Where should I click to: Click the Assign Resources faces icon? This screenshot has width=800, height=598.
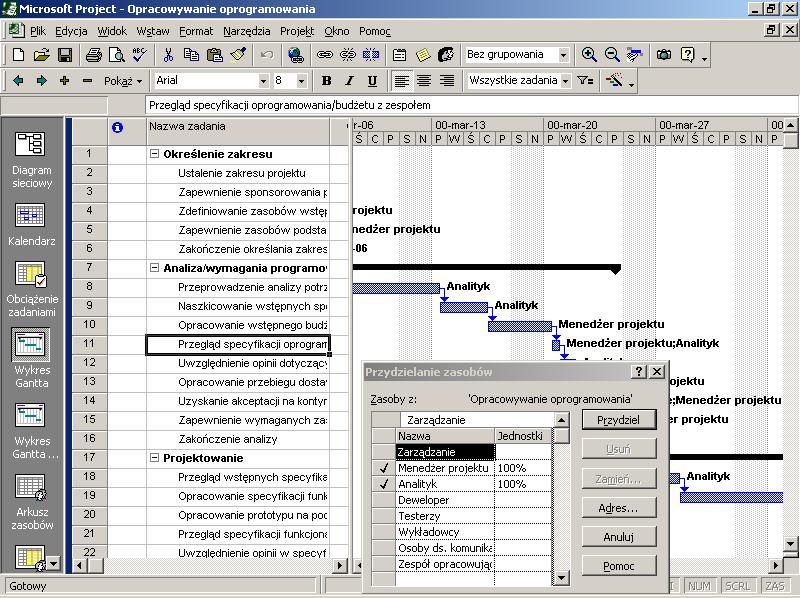click(446, 55)
